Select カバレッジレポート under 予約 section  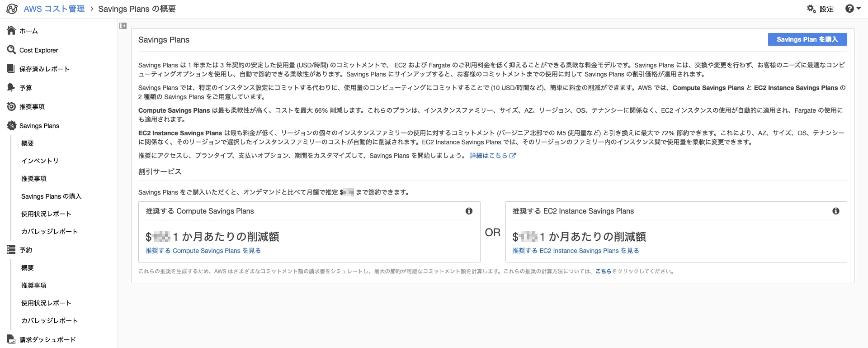49,320
